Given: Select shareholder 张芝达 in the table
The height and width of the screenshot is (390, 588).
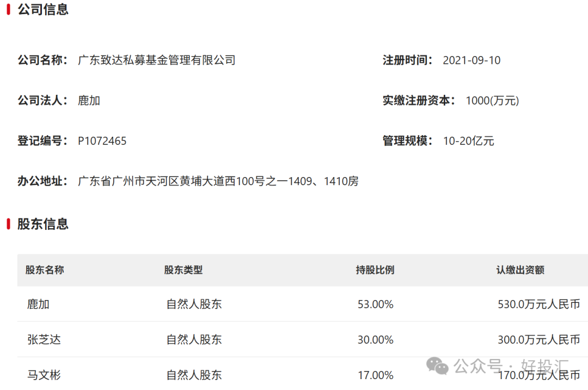Looking at the screenshot, I should coord(44,340).
